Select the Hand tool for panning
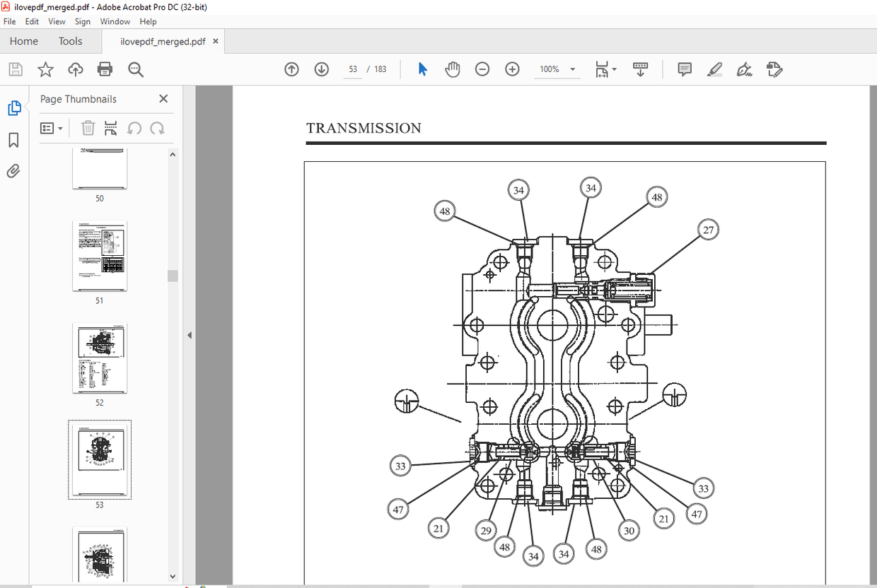The width and height of the screenshot is (877, 588). tap(452, 69)
